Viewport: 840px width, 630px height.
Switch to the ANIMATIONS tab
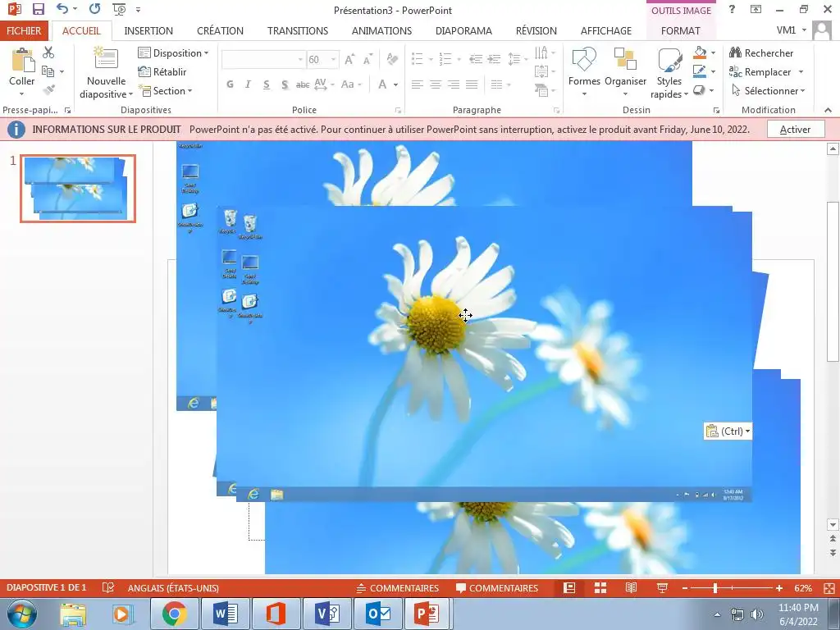(x=381, y=30)
